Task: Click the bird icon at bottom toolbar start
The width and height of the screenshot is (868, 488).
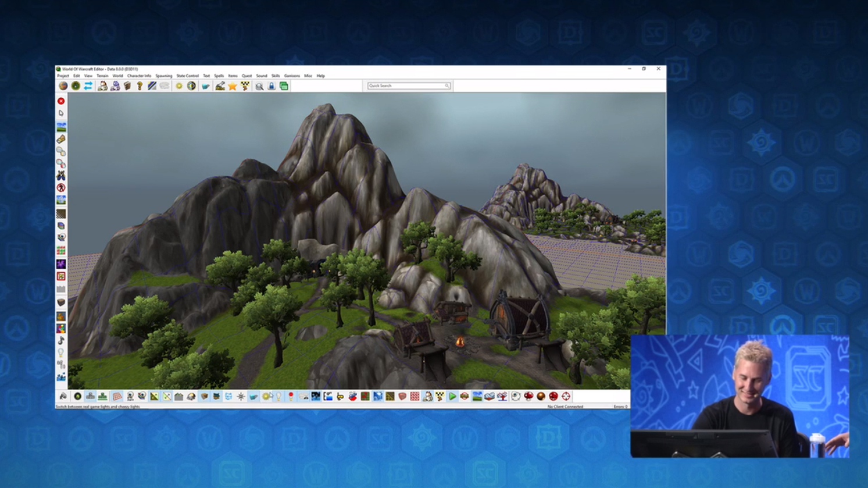Action: click(x=63, y=397)
